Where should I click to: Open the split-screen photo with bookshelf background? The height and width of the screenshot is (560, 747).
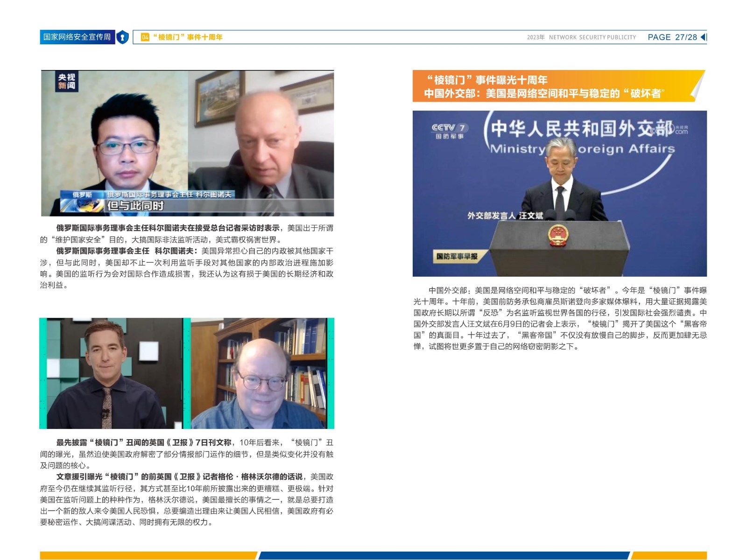tap(187, 373)
